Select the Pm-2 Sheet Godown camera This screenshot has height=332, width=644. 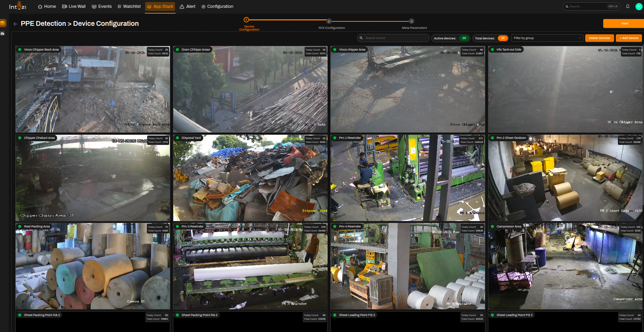click(565, 178)
